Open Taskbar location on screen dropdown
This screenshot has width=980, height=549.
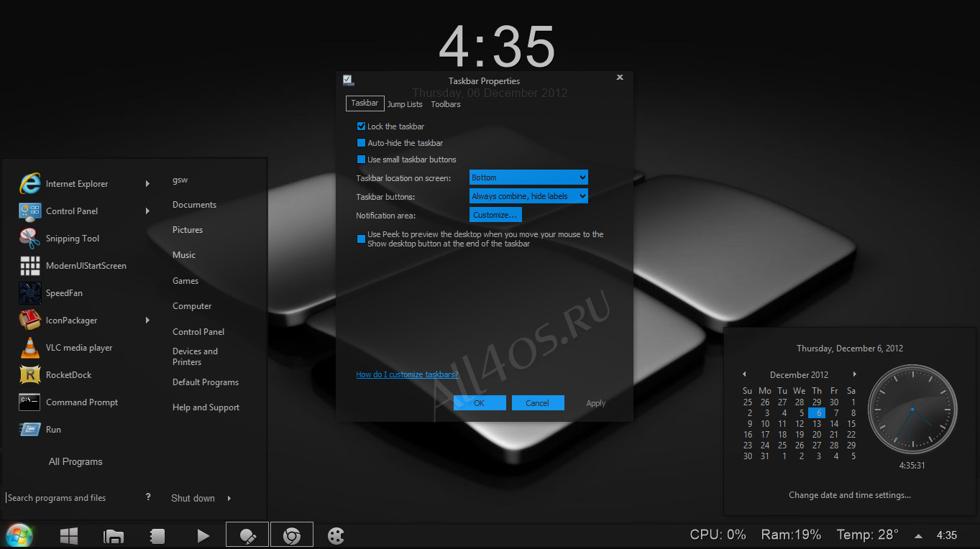(x=528, y=177)
